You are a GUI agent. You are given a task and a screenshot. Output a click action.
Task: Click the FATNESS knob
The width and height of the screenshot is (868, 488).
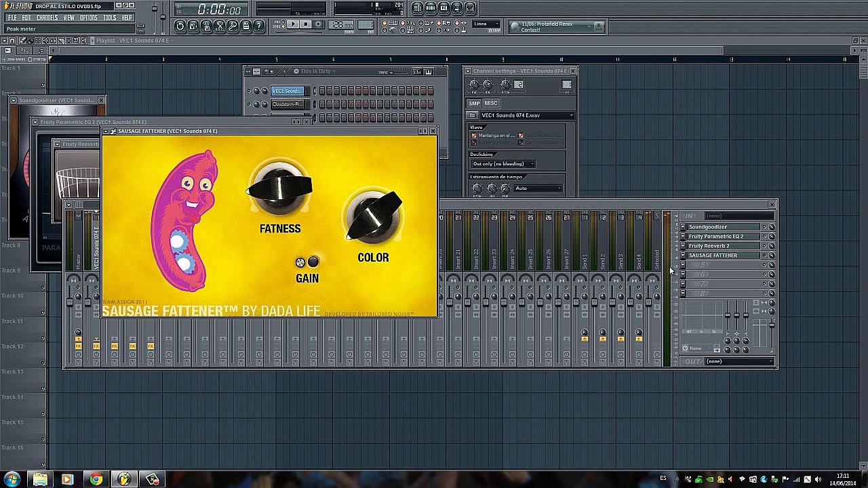[x=279, y=188]
